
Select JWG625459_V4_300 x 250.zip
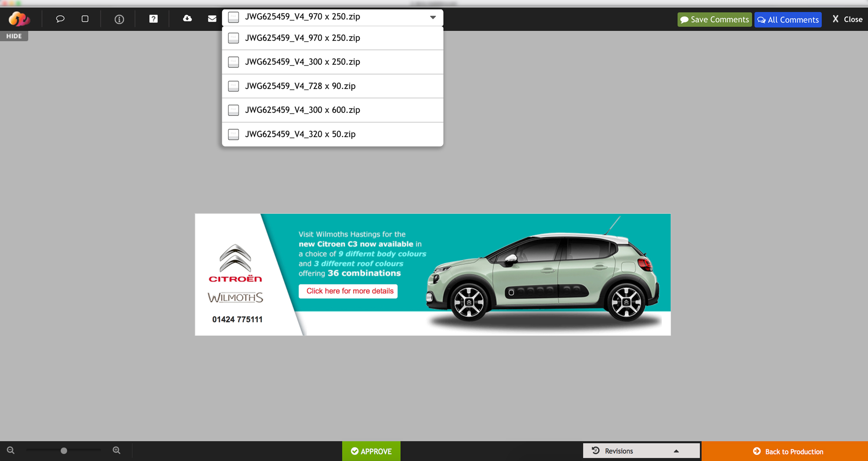pos(332,62)
